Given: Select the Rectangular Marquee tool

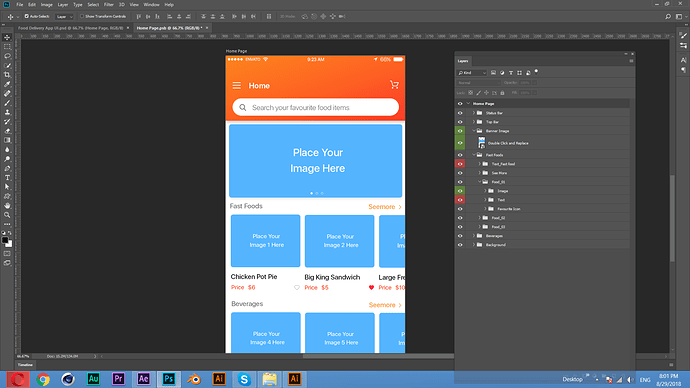Looking at the screenshot, I should tap(7, 47).
